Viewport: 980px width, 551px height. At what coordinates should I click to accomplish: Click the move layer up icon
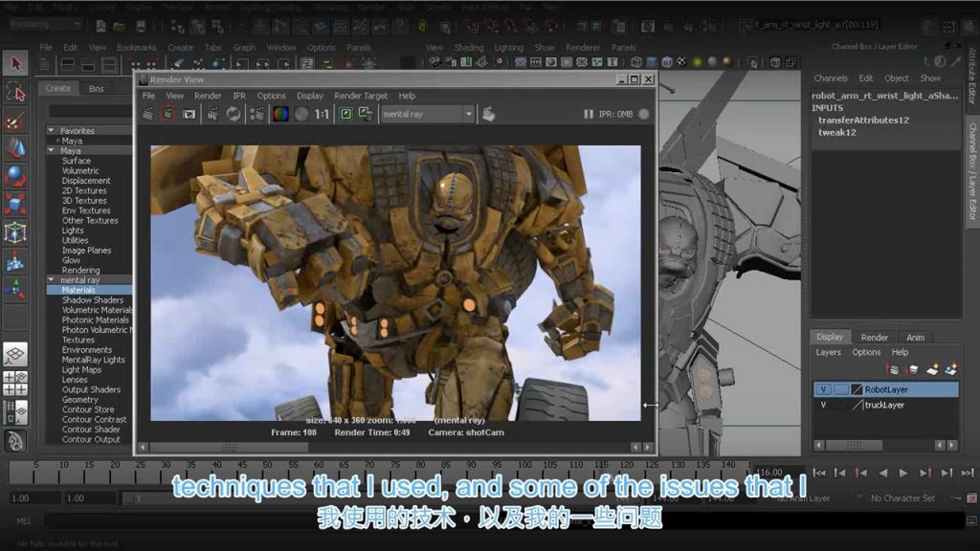[893, 370]
